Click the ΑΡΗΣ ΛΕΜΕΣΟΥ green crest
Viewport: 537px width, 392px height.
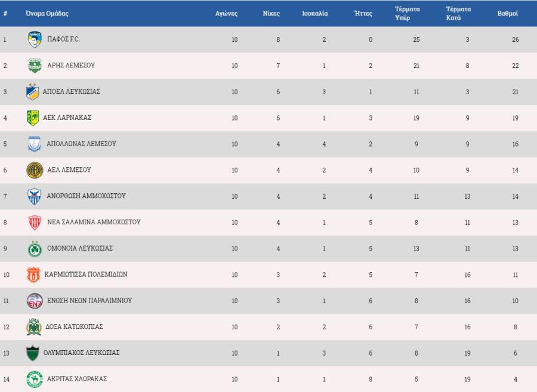click(x=35, y=66)
